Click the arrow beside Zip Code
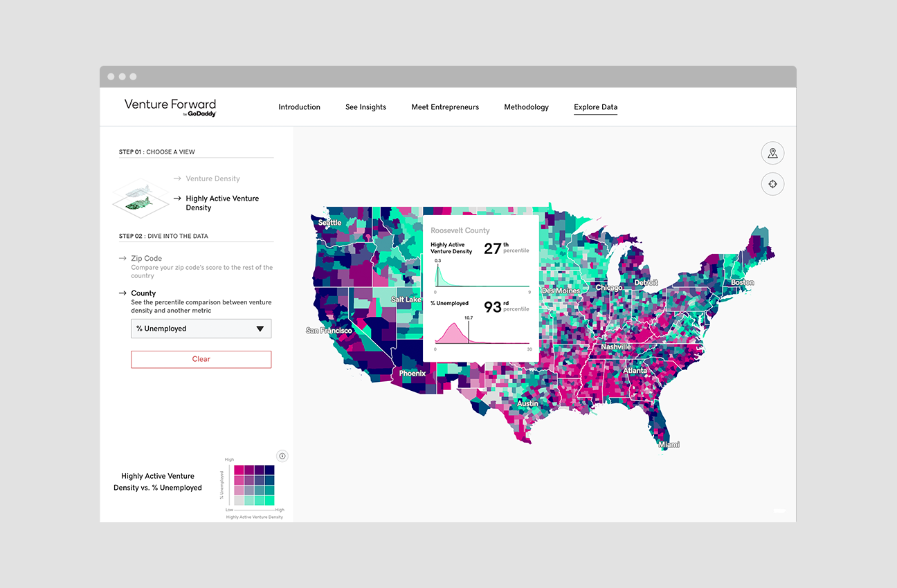 [122, 259]
